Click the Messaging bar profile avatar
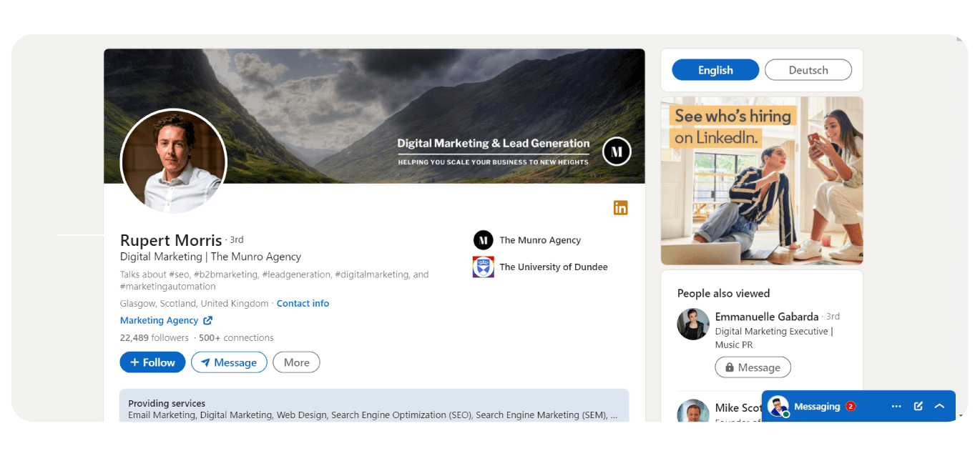Screen dimensions: 980x456 (778, 407)
